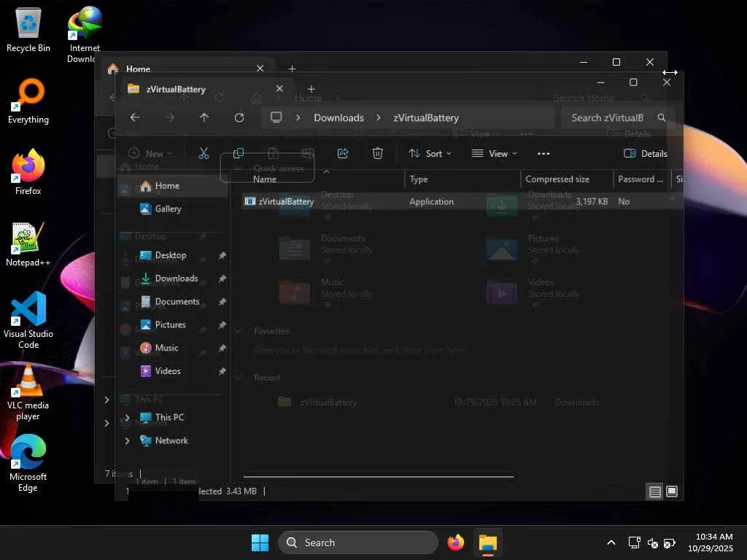Open Desktop in the navigation pane

click(171, 255)
